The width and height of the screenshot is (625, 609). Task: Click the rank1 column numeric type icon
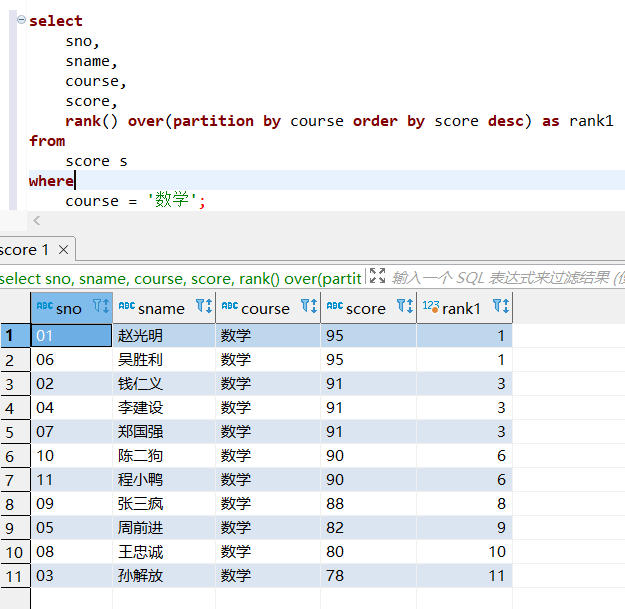431,306
